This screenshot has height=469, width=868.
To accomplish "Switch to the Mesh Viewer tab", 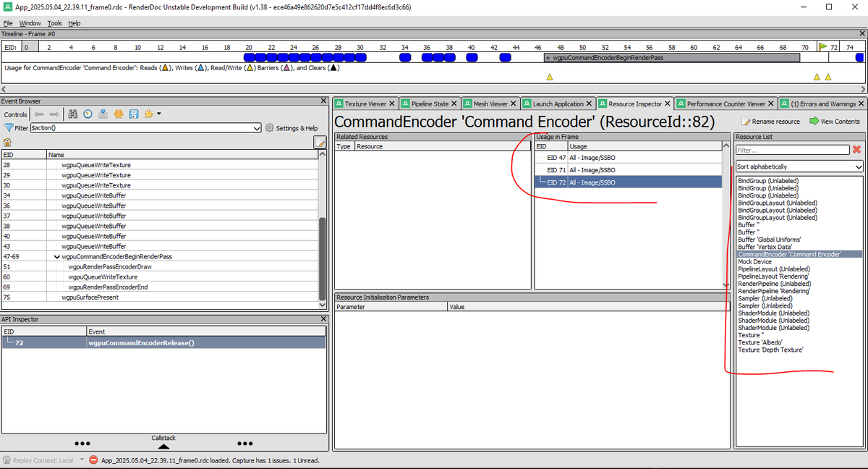I will pos(490,104).
